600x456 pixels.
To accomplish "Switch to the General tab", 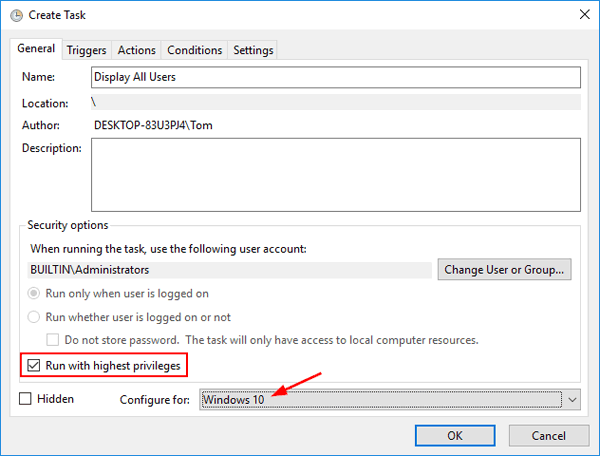I will click(x=36, y=49).
